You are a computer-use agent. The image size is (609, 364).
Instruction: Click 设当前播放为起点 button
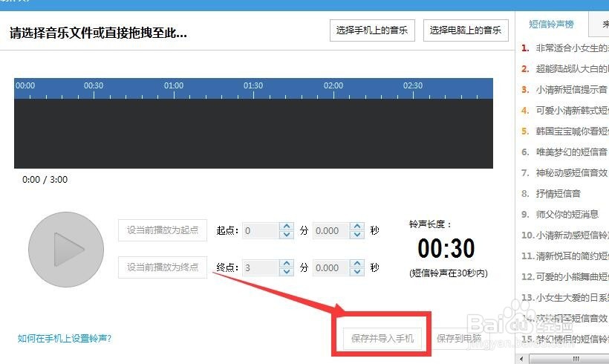coord(163,230)
